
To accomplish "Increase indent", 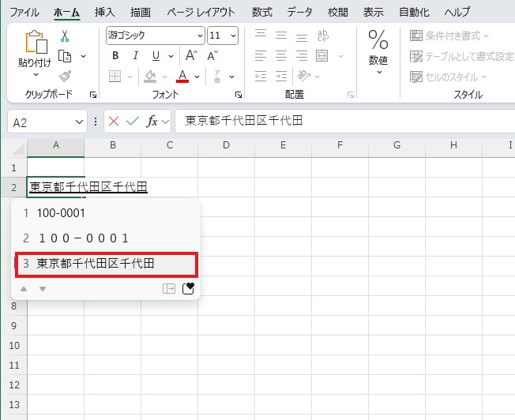I will point(281,77).
